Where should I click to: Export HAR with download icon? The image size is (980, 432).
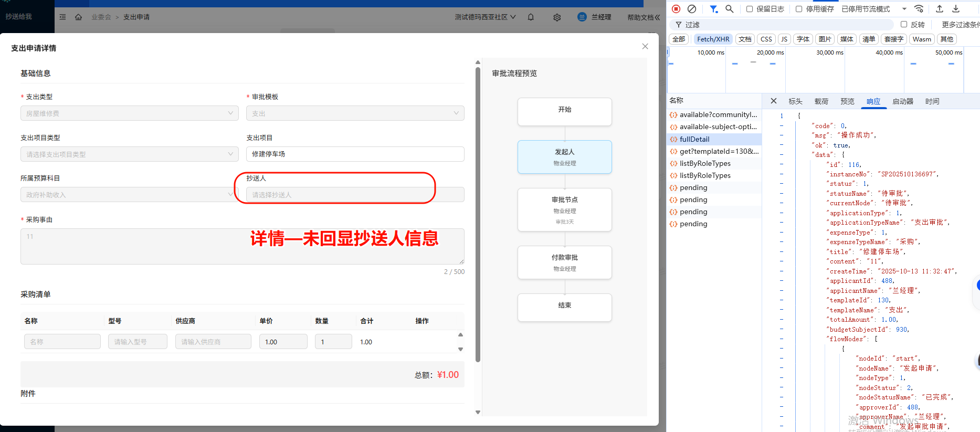click(x=956, y=8)
